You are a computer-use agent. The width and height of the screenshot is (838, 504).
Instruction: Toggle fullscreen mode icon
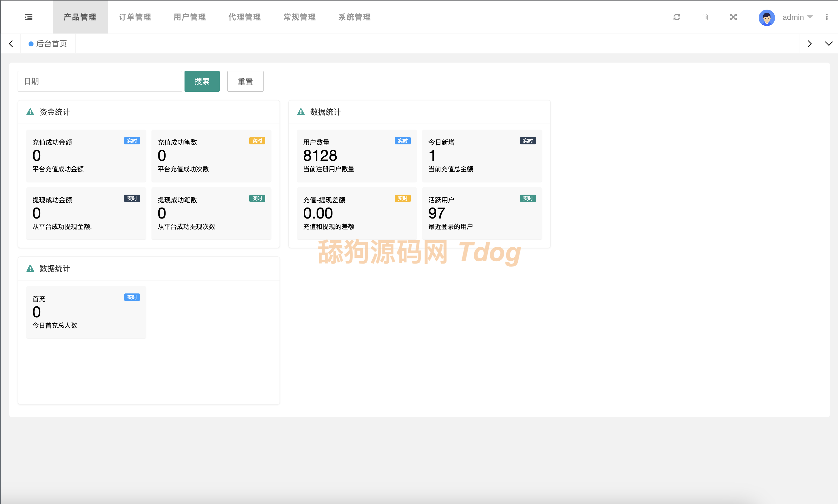(733, 17)
